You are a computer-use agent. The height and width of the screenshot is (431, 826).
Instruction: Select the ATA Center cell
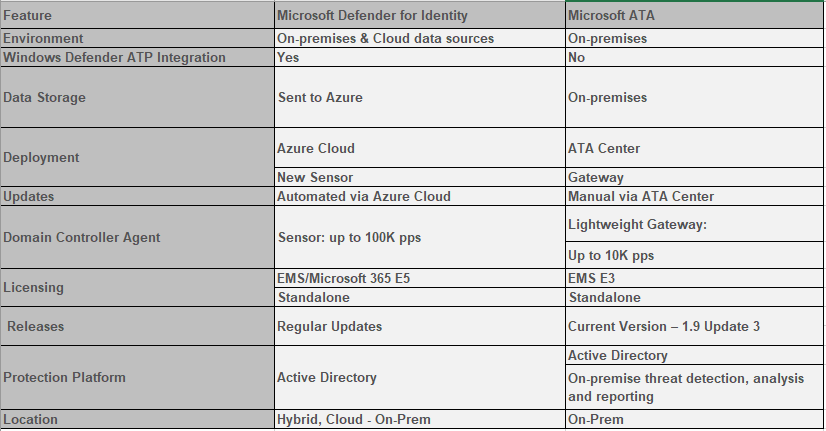tap(693, 148)
